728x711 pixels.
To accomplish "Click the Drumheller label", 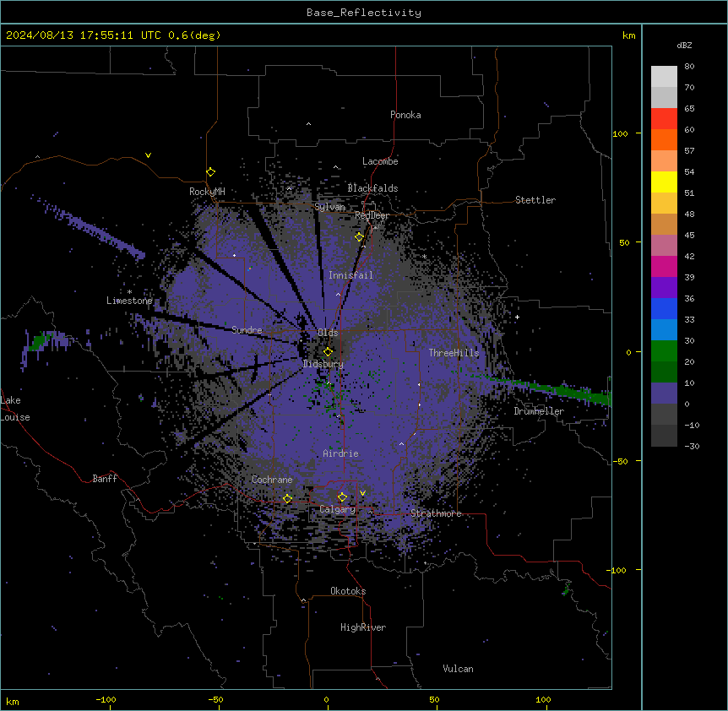I will point(539,411).
